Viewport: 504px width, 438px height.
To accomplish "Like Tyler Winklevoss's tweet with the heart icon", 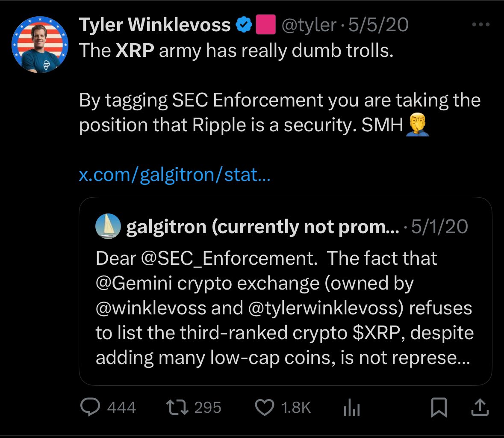I will [x=265, y=408].
